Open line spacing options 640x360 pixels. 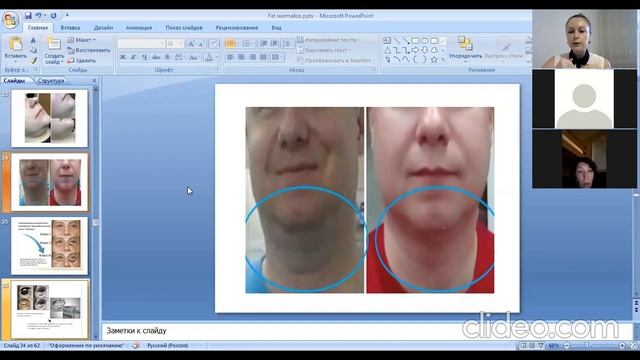287,44
